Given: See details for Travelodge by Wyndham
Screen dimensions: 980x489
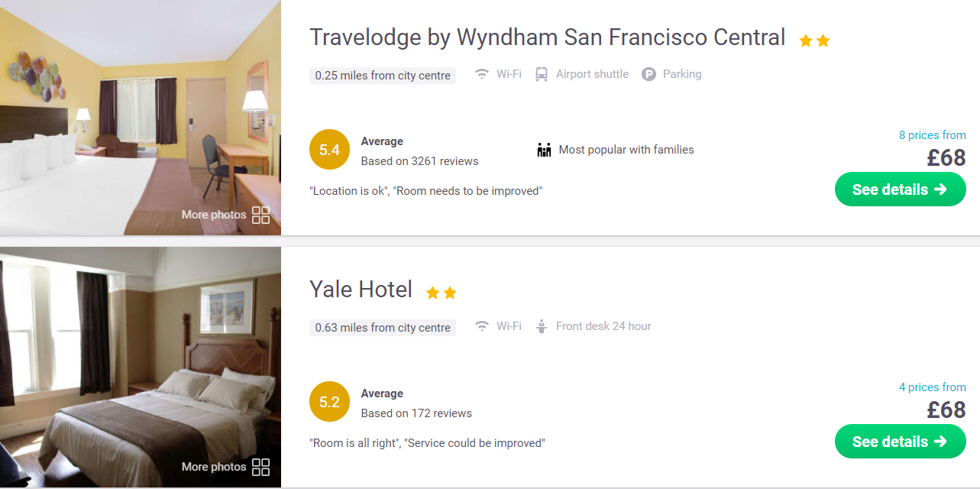Looking at the screenshot, I should pyautogui.click(x=900, y=189).
